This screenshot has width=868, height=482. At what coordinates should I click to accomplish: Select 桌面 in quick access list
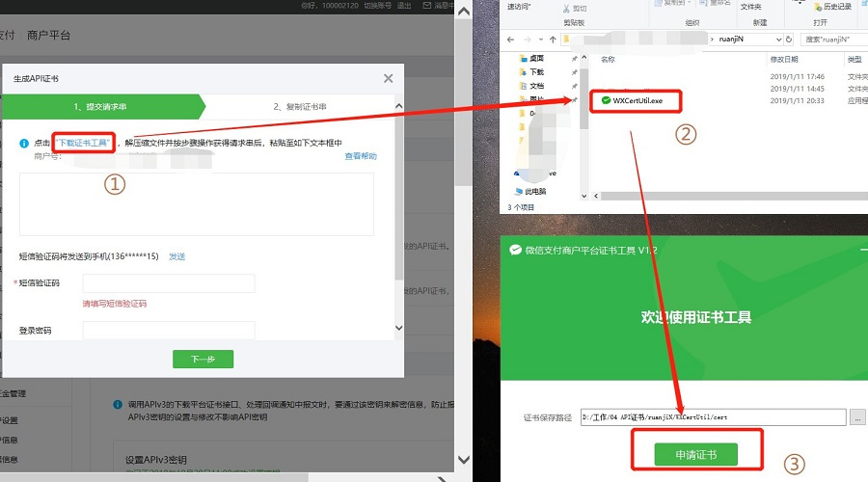[x=532, y=58]
